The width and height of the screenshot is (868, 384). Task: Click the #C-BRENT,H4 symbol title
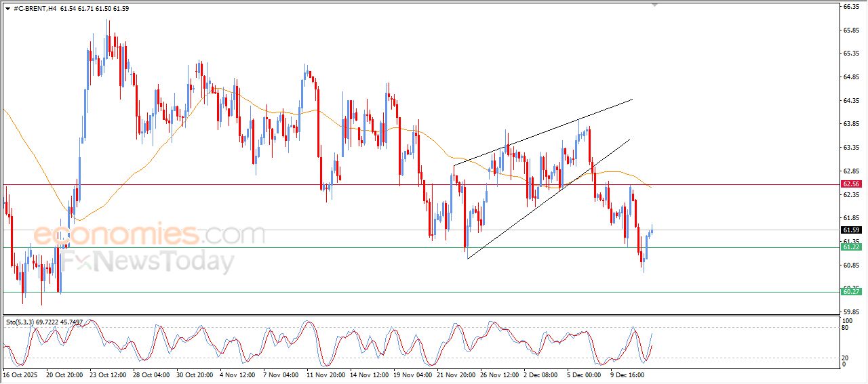(x=34, y=8)
